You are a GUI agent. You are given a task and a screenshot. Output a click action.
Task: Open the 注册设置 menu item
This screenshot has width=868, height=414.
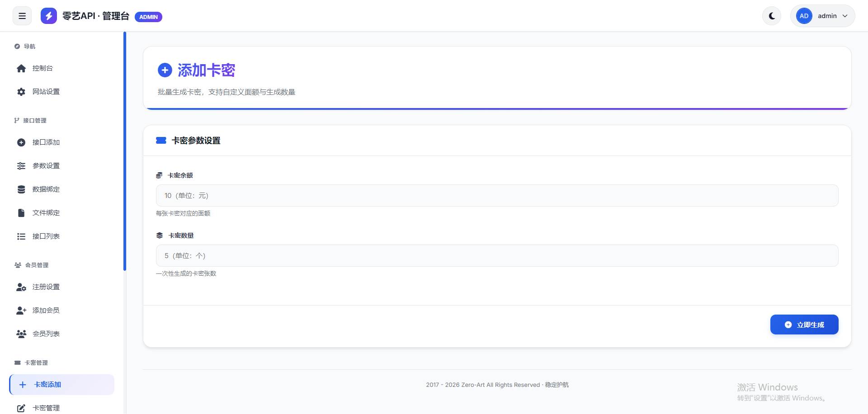click(46, 287)
